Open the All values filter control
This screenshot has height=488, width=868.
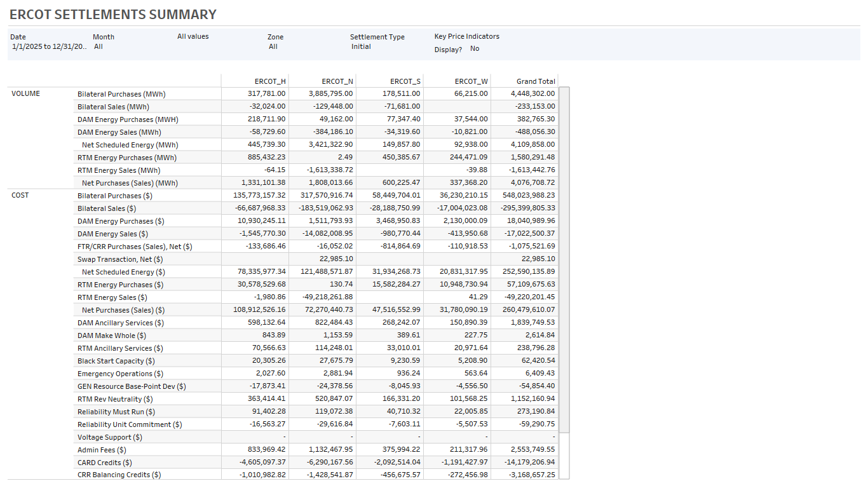[193, 36]
